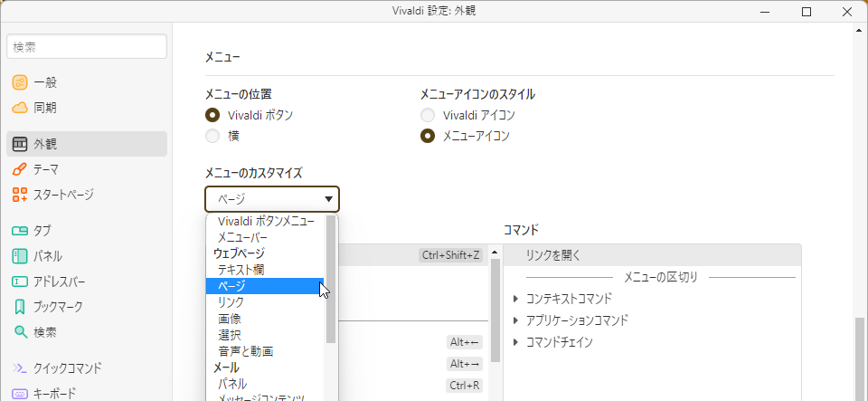Open the ブックマーク icon in sidebar
868x401 pixels.
click(x=20, y=306)
